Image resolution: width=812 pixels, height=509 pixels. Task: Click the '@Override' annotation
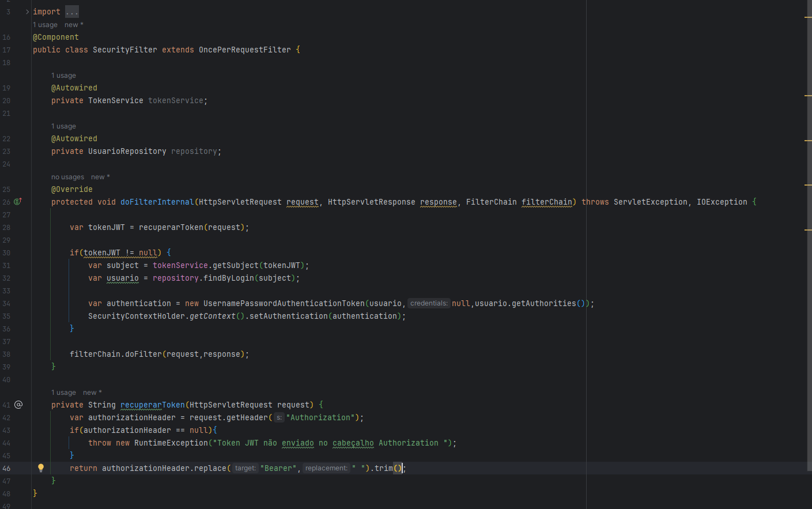(72, 189)
